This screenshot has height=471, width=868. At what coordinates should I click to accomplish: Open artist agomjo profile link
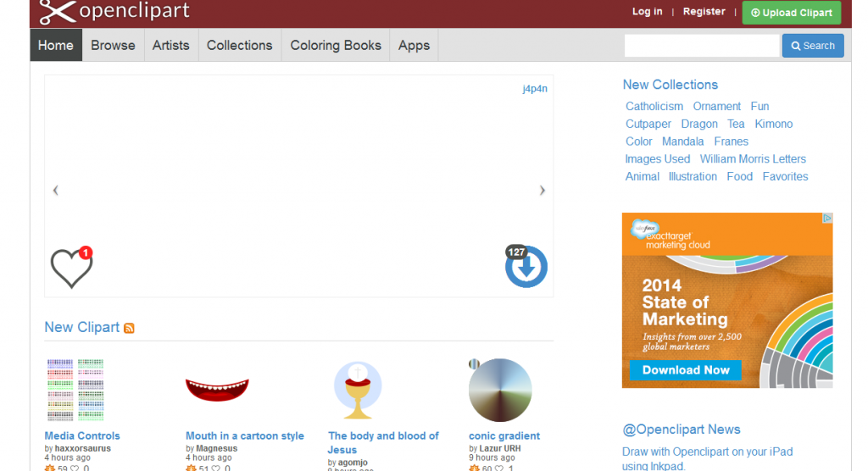(353, 463)
